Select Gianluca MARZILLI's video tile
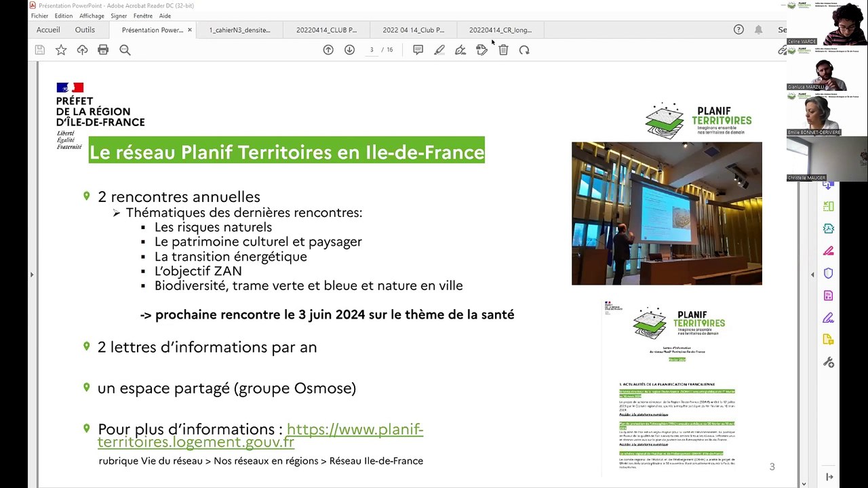This screenshot has height=488, width=868. point(827,68)
